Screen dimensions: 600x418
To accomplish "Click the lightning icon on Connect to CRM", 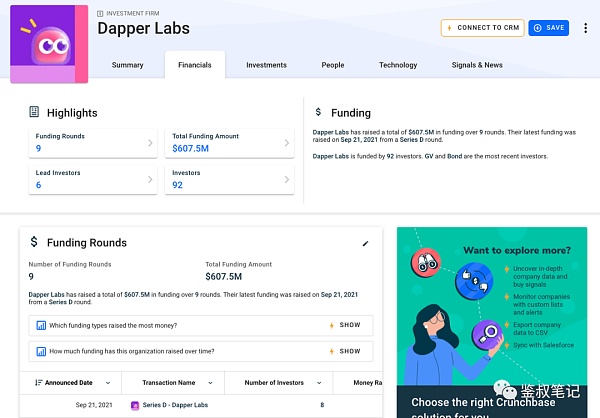I will tap(450, 28).
